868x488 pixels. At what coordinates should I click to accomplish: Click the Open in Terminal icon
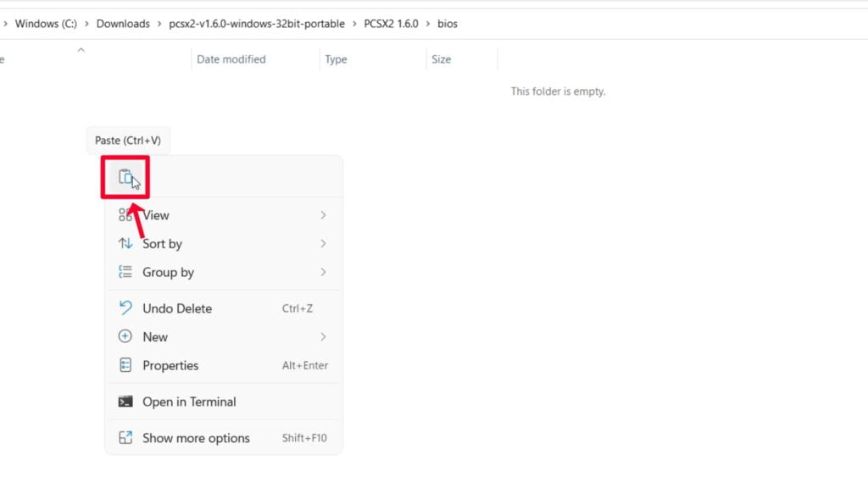125,402
